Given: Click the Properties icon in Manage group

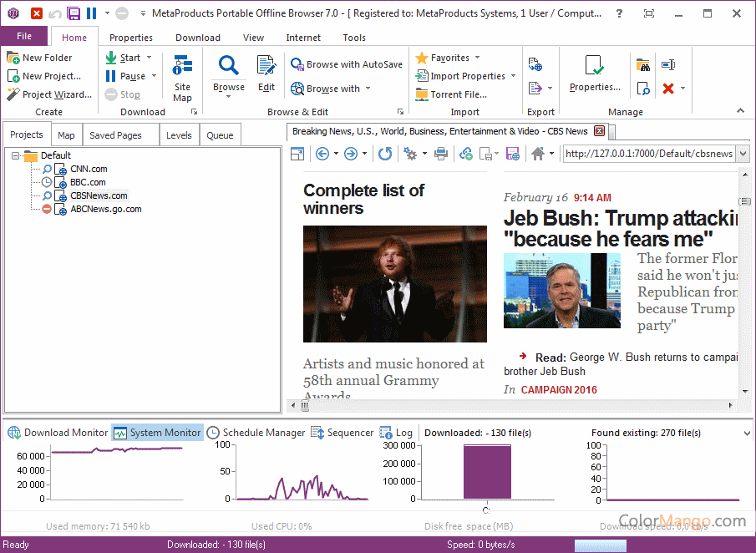Looking at the screenshot, I should [595, 73].
